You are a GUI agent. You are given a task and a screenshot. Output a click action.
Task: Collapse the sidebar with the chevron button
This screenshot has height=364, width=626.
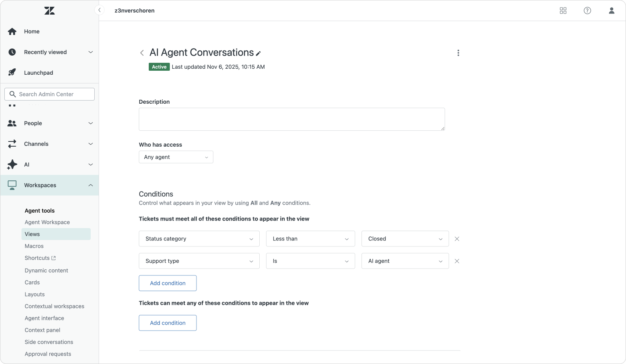click(x=99, y=10)
